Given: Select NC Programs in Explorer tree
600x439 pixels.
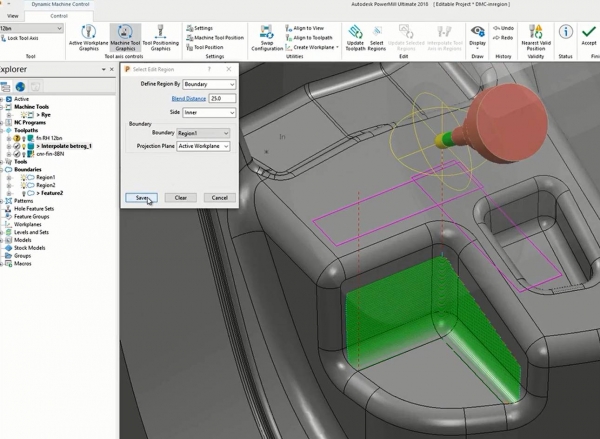Looking at the screenshot, I should pos(30,122).
